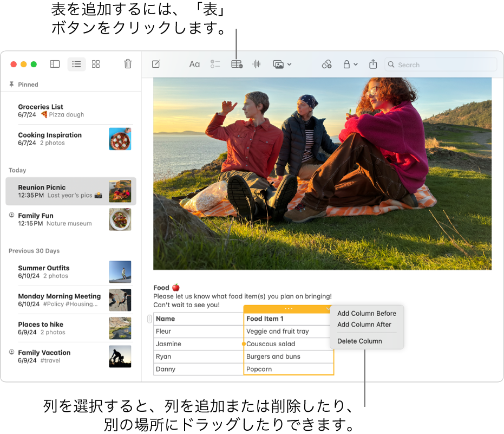Click the Couscous salad cell
504x434 pixels.
click(x=289, y=344)
